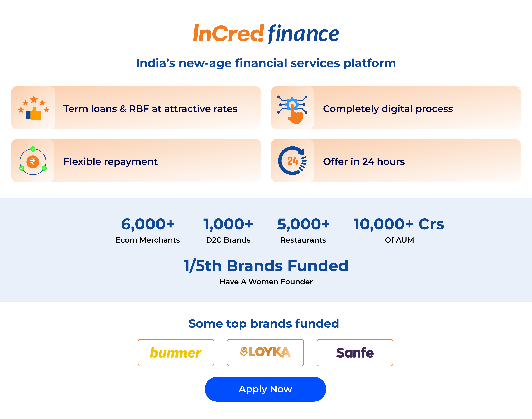Click the Offer in 24 hours text
This screenshot has width=532, height=419.
(364, 161)
